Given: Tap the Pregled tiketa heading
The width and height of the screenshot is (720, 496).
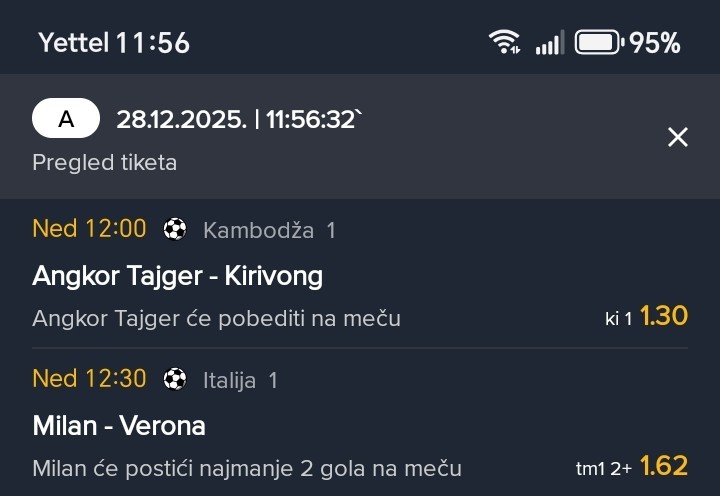Looking at the screenshot, I should coord(104,162).
